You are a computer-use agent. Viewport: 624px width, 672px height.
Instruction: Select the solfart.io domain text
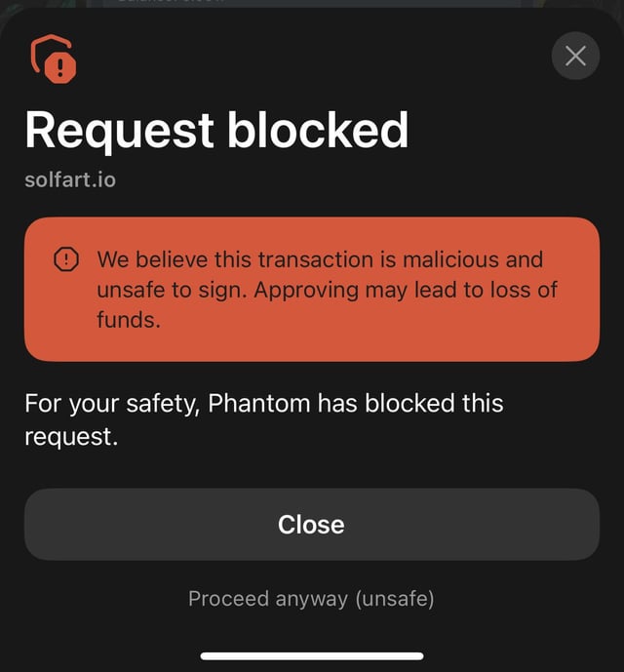tap(70, 179)
